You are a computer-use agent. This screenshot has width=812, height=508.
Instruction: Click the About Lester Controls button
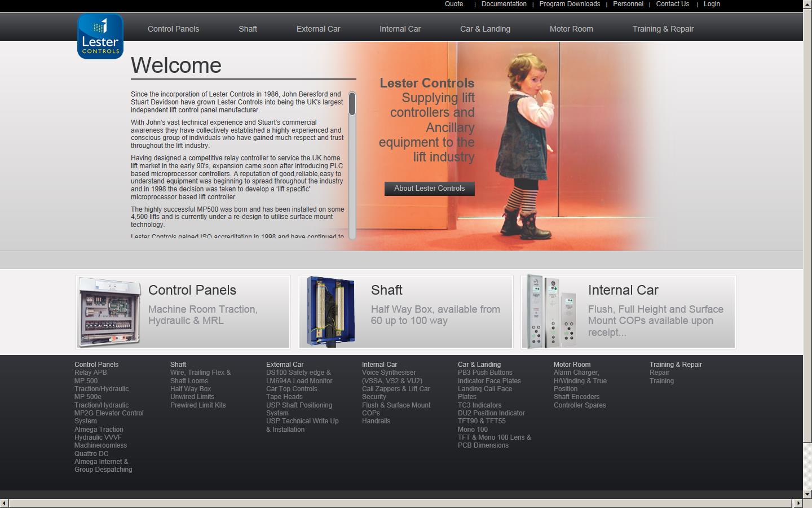[429, 189]
